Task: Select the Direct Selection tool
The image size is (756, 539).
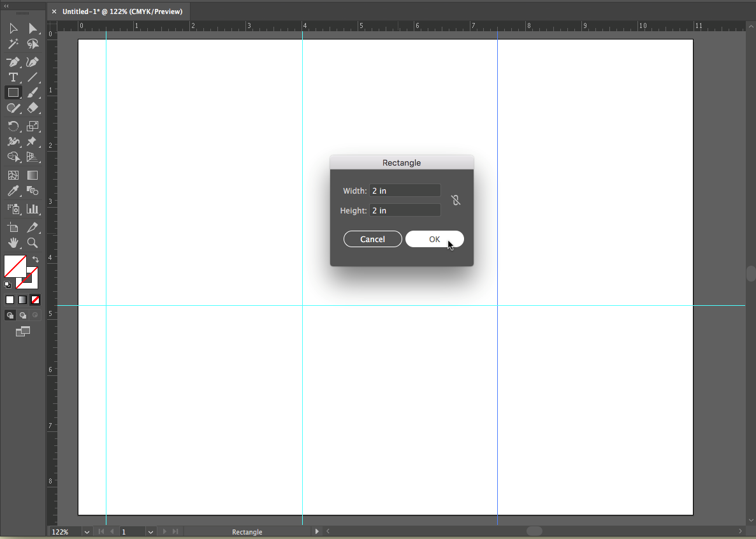Action: 33,28
